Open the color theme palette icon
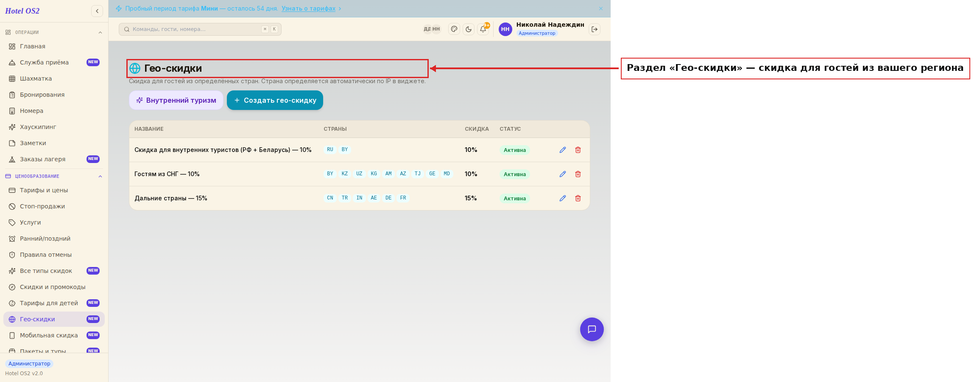Image resolution: width=980 pixels, height=382 pixels. click(x=454, y=29)
